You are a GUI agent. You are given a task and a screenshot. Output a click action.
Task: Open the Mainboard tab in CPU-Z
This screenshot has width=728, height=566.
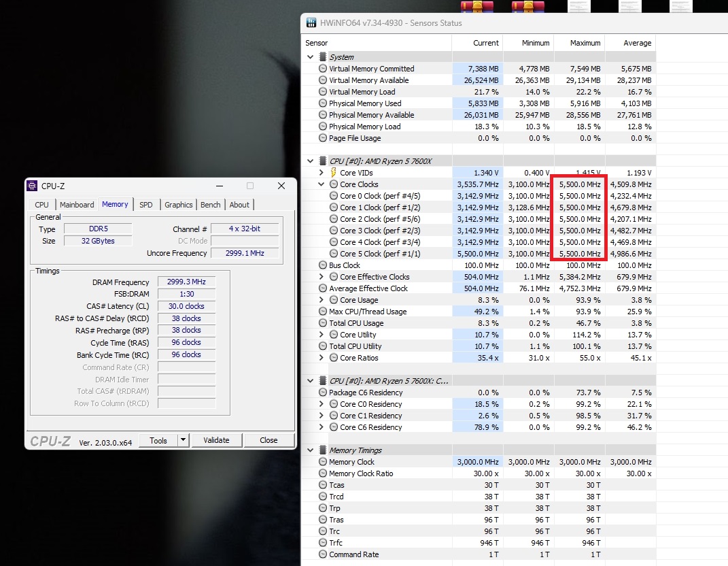77,205
